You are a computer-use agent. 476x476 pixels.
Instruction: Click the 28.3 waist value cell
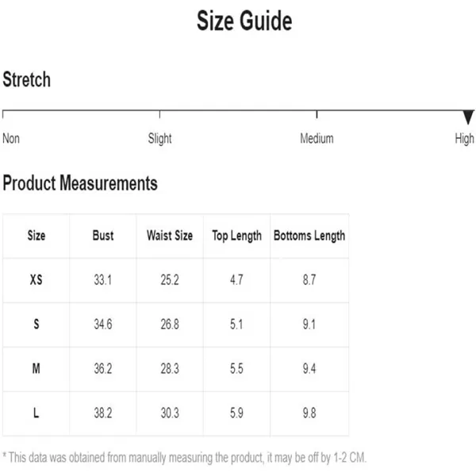point(170,369)
